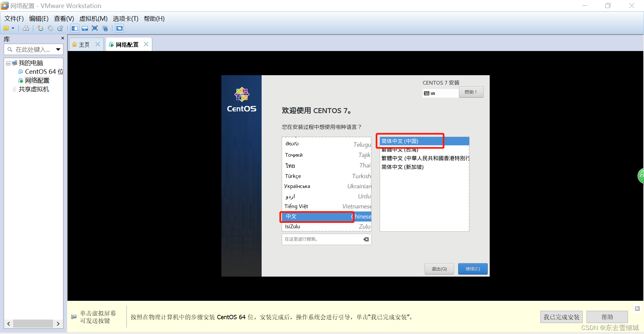Enter full screen mode icon
Screen dimensions: 644x334
coord(95,28)
